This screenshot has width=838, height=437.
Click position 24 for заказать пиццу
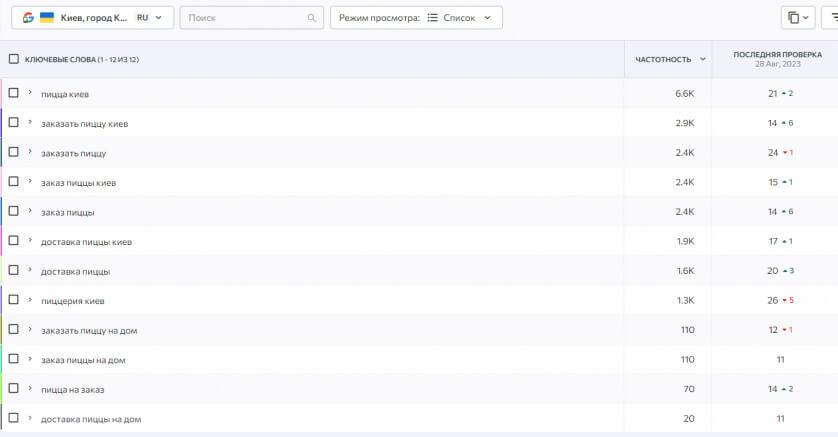click(x=773, y=153)
